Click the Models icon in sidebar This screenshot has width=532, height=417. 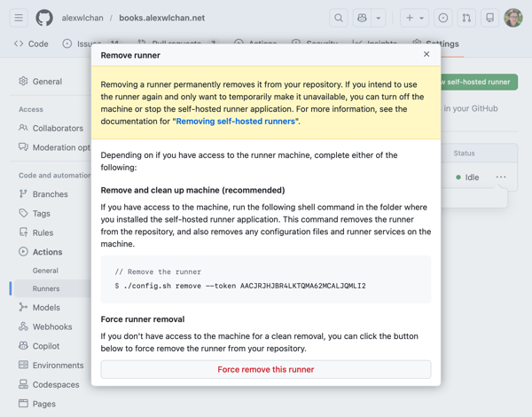point(23,307)
